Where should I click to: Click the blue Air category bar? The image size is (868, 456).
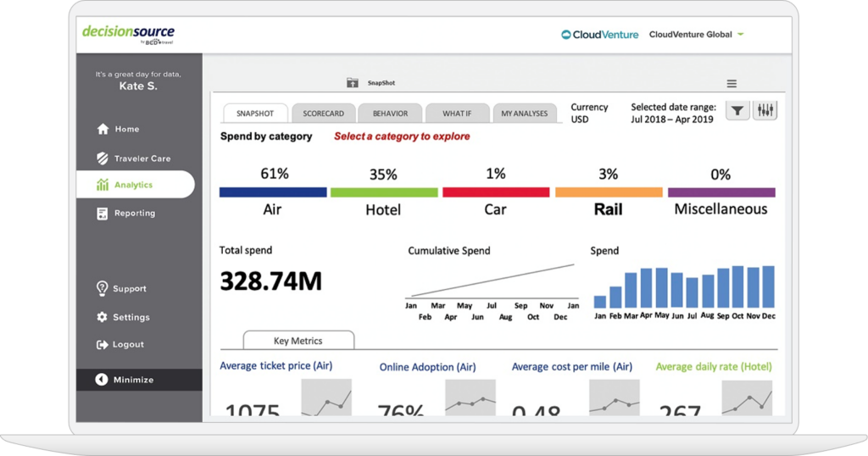coord(273,192)
